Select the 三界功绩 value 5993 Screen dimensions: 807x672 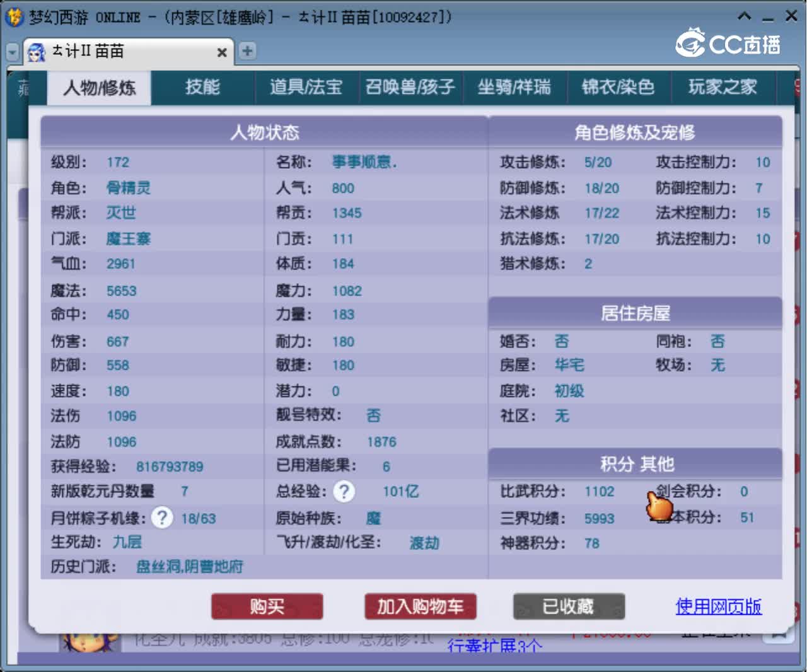pos(599,518)
